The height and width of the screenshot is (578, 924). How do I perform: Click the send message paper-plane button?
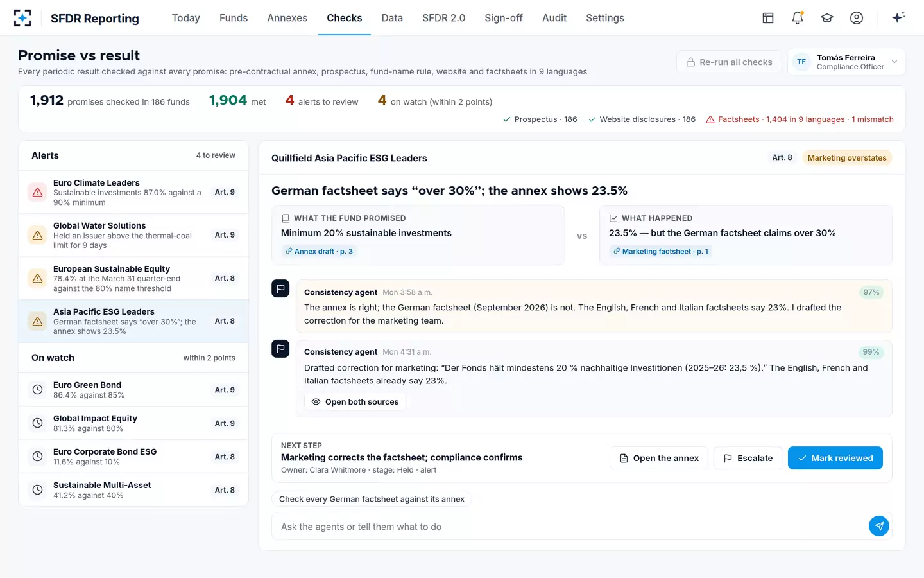coord(879,526)
